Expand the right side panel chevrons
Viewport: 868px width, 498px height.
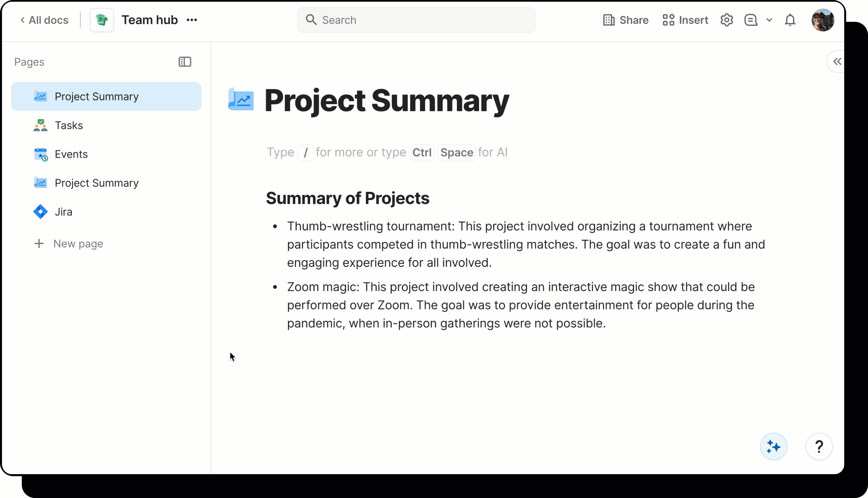(x=837, y=62)
